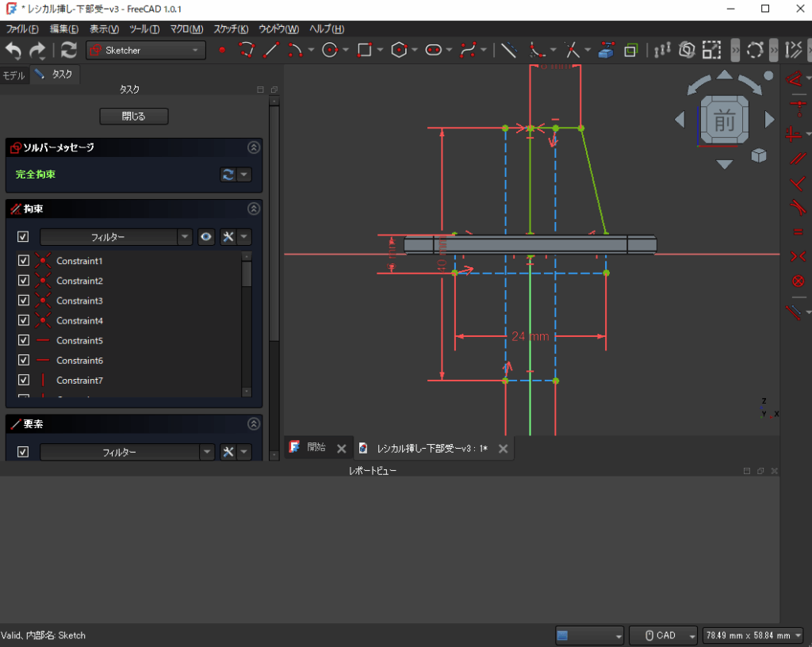Open the CAD navigation style dropdown
Viewport: 812px width, 647px height.
click(x=663, y=635)
